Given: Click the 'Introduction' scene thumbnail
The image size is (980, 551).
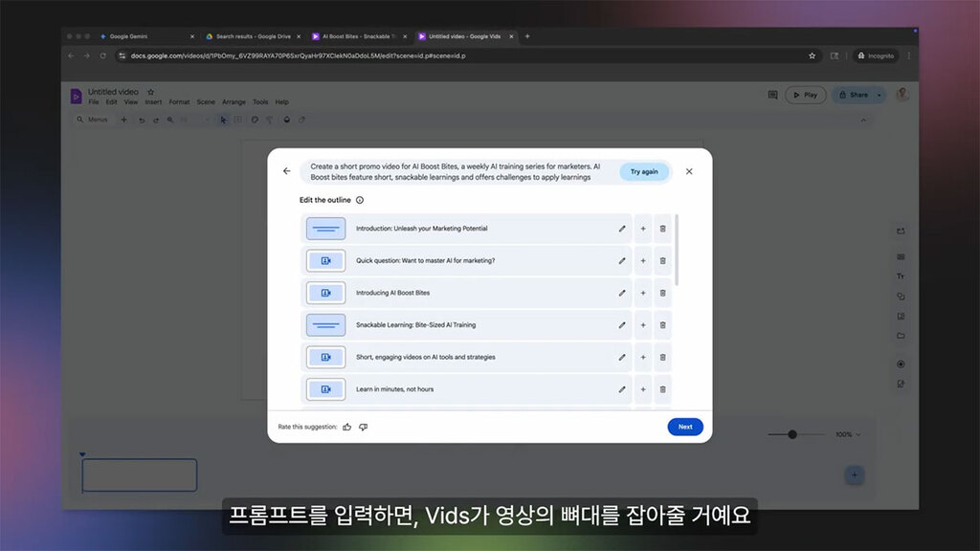Looking at the screenshot, I should pyautogui.click(x=325, y=229).
